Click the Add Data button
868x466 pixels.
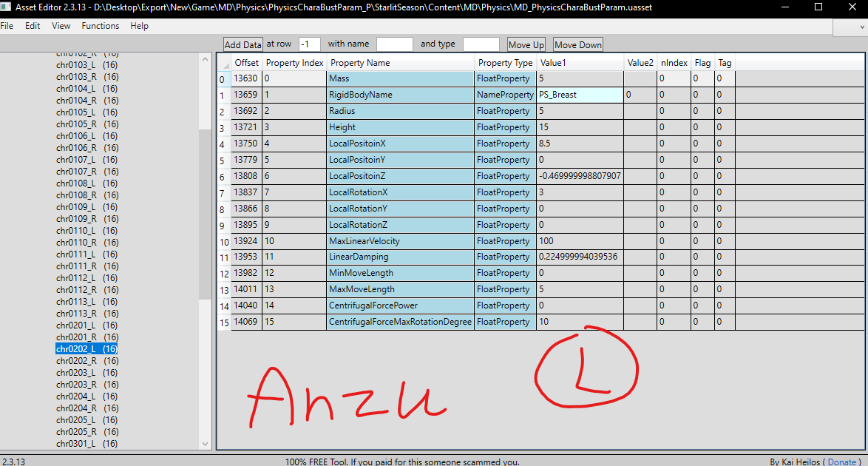(x=243, y=45)
